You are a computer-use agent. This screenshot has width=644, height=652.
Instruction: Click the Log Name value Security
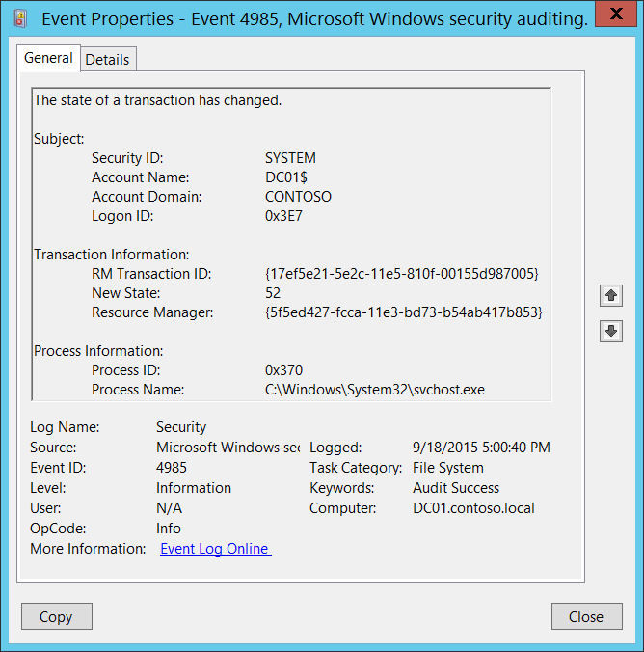[181, 426]
